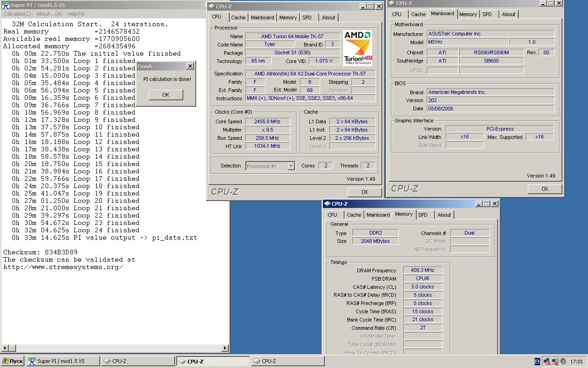The height and width of the screenshot is (368, 588).
Task: Select Memory tab in the CPU-Z Mainboard window
Action: (x=468, y=14)
